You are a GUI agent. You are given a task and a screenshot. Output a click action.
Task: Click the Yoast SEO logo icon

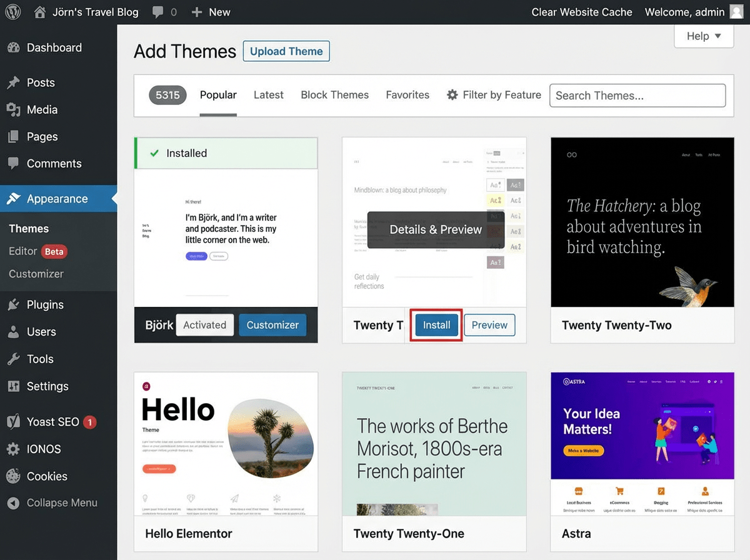point(13,422)
